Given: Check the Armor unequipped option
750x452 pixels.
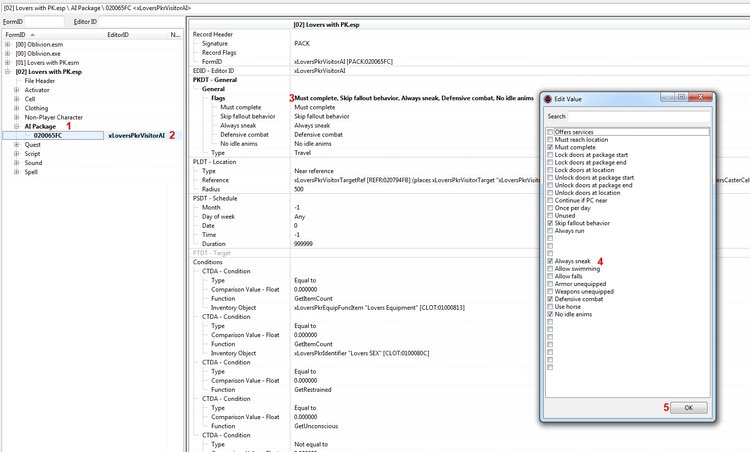Looking at the screenshot, I should point(550,284).
